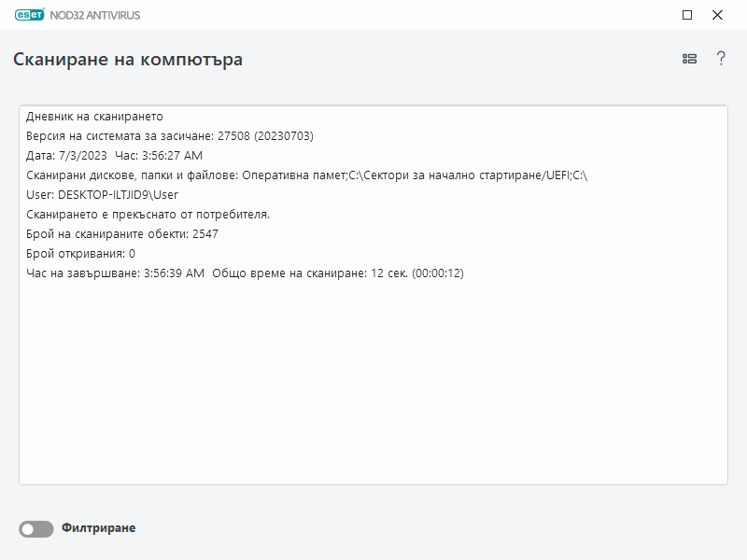Select Сканирането е прекъснато от потребителя line
The width and height of the screenshot is (747, 560).
(148, 215)
